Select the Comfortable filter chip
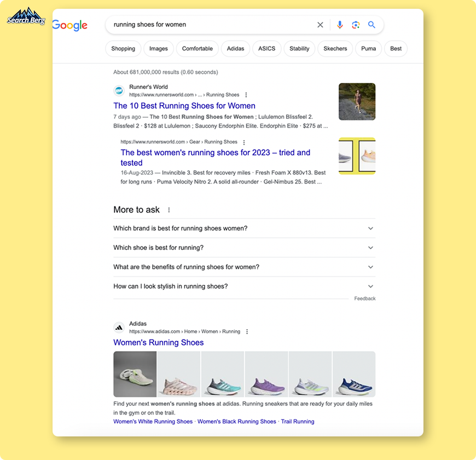Viewport: 476px width, 460px height. point(198,49)
